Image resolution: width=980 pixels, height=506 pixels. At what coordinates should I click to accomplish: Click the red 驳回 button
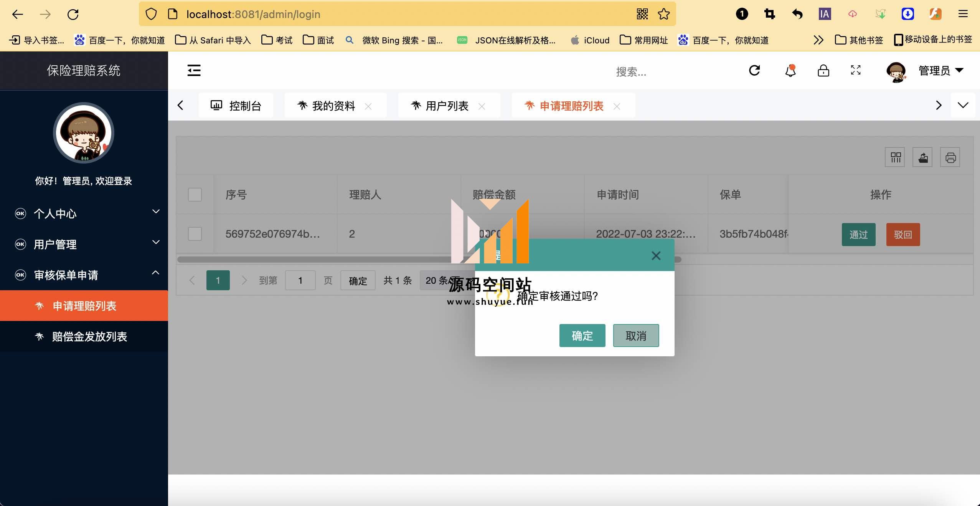tap(903, 235)
